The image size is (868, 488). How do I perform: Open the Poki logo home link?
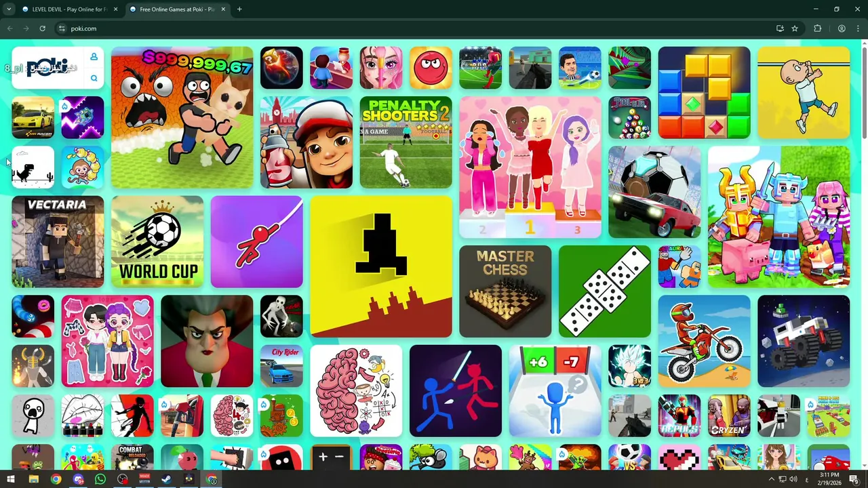[x=47, y=68]
